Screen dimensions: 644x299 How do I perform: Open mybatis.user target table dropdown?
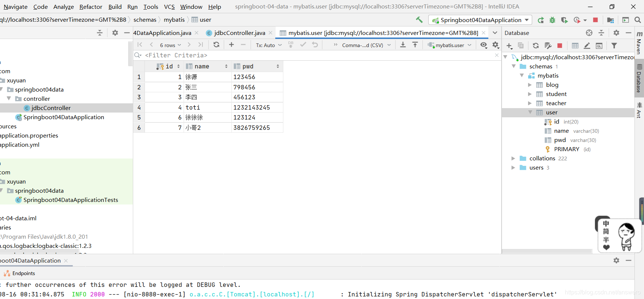(x=450, y=45)
